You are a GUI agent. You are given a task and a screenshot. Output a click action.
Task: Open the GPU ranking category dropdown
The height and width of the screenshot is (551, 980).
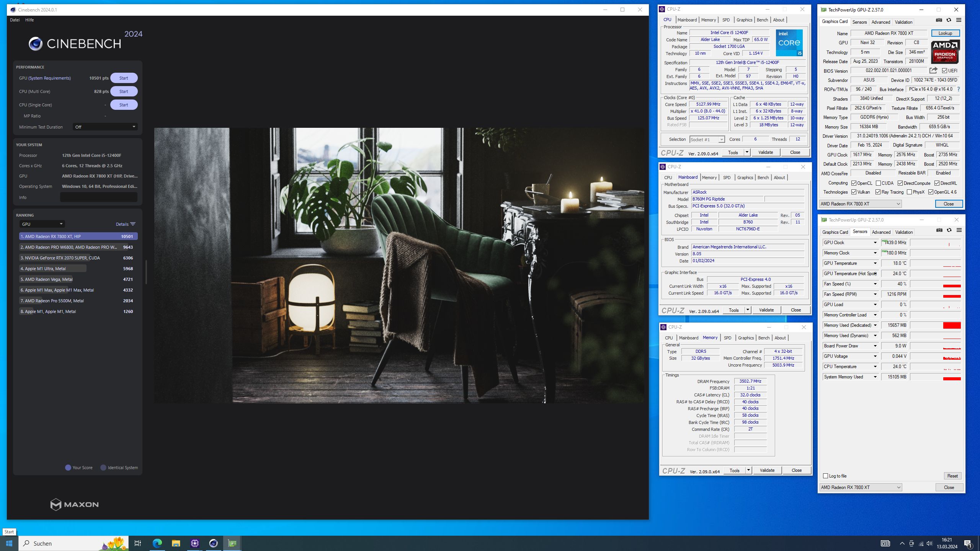point(42,224)
